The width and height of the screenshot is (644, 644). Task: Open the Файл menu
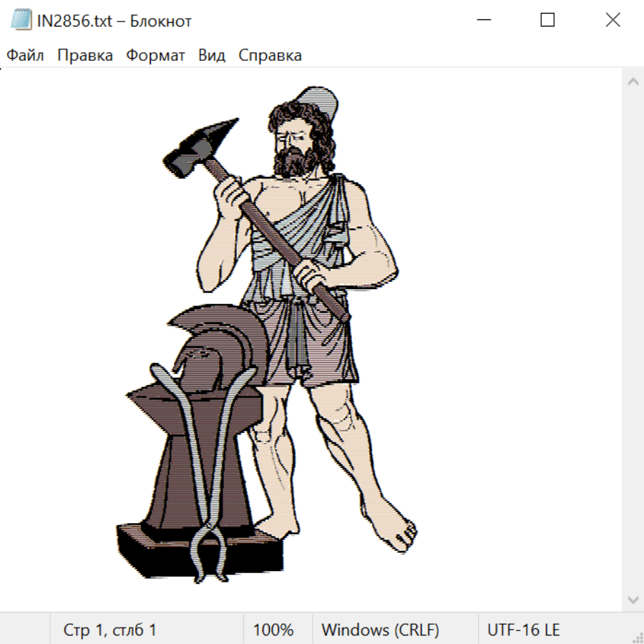click(x=25, y=56)
